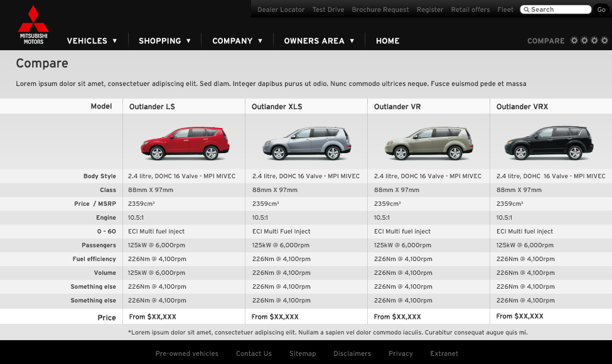Select the red Outlander LS car image
The width and height of the screenshot is (612, 364).
coord(185,143)
